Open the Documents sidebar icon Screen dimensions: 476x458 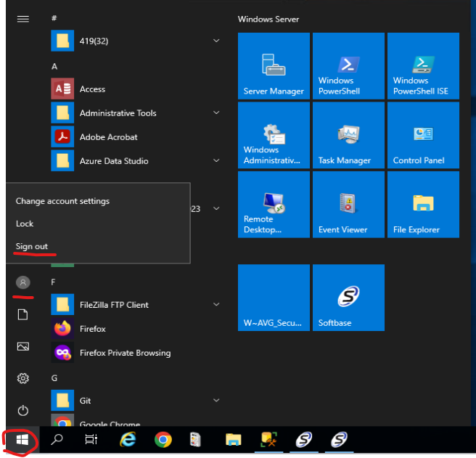point(23,314)
